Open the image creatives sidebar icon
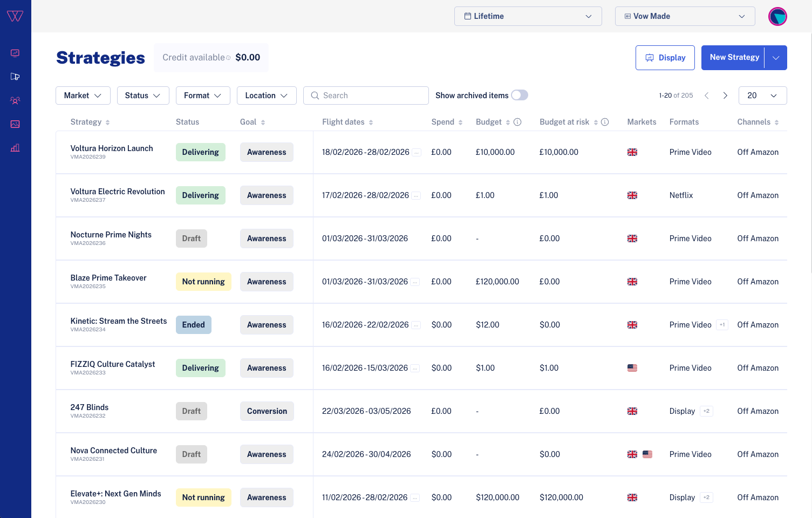Viewport: 812px width, 518px height. click(x=15, y=124)
